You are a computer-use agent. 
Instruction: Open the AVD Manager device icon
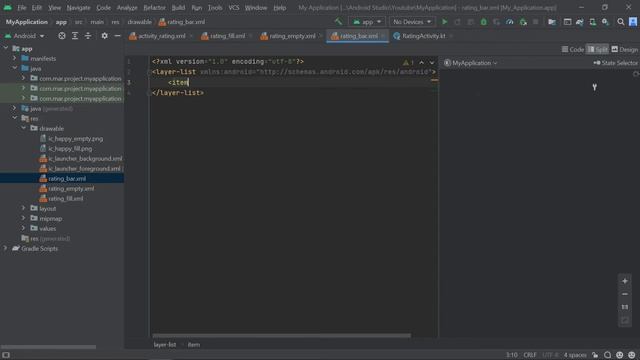click(592, 22)
